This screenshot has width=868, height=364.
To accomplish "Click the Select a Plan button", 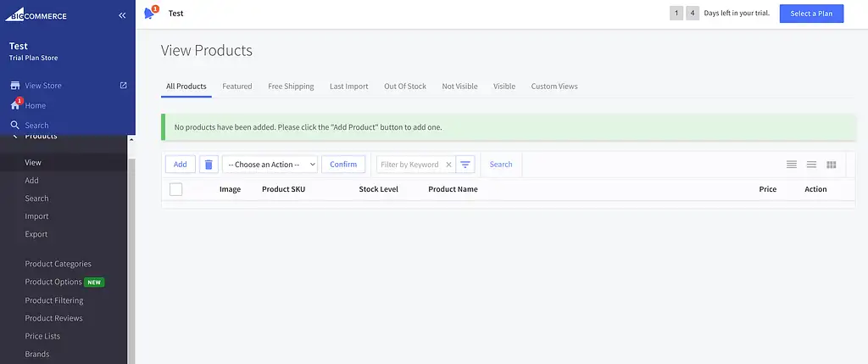I will (x=811, y=14).
